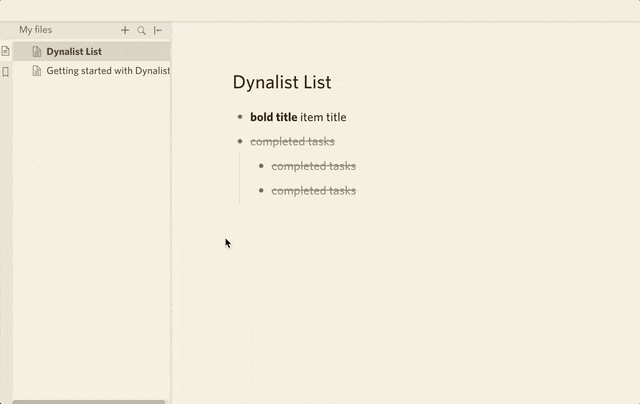
Task: Click the document icon beside Getting started
Action: pos(37,71)
